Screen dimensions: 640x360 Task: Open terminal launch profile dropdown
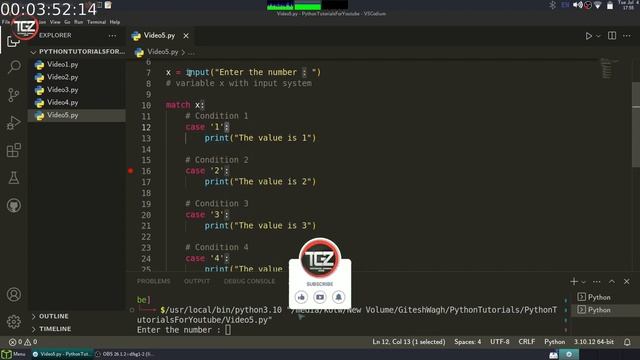point(583,282)
